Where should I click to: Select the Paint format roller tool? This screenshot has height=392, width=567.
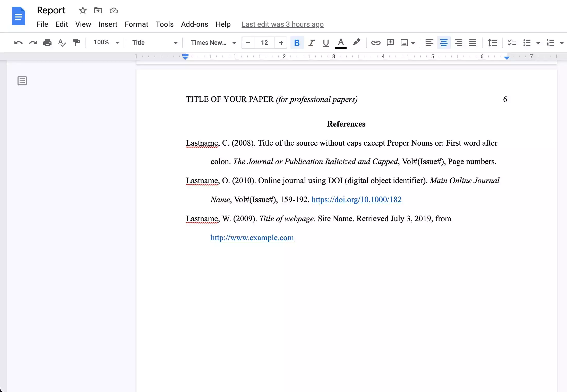coord(76,43)
